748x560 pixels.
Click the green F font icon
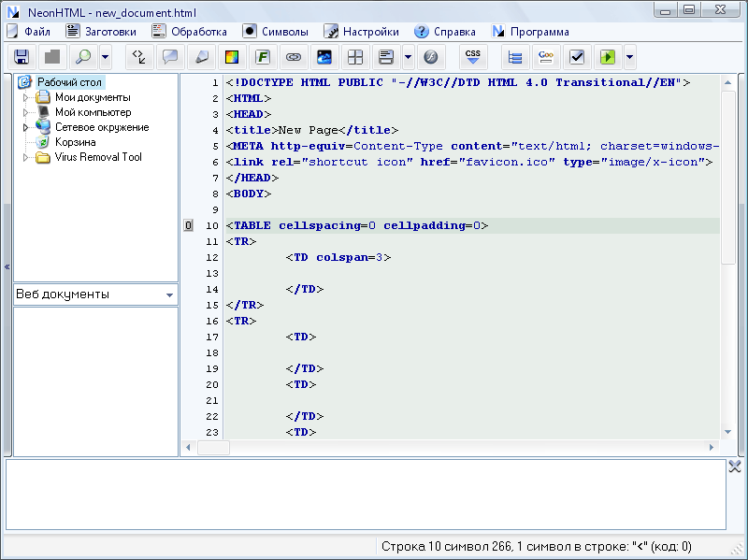point(263,57)
